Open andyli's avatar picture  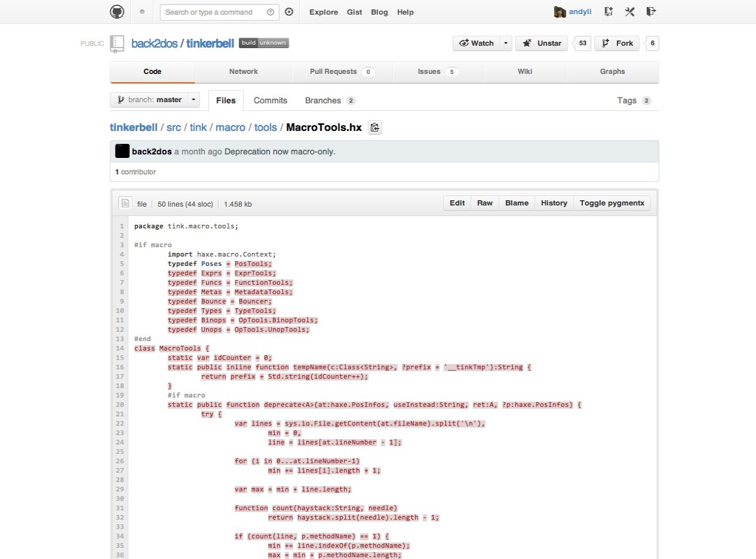(x=560, y=12)
